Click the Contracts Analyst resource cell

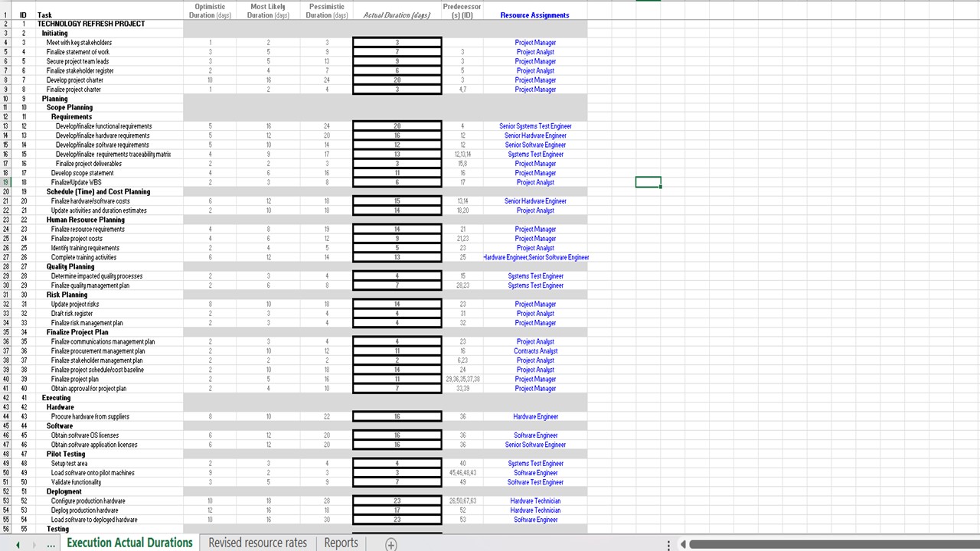pyautogui.click(x=536, y=351)
